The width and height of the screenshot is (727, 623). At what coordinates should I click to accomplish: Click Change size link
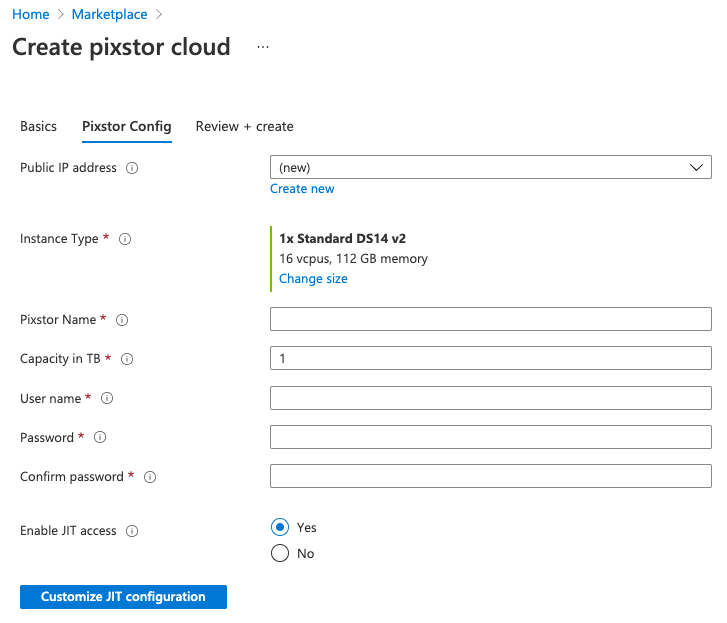[x=313, y=279]
